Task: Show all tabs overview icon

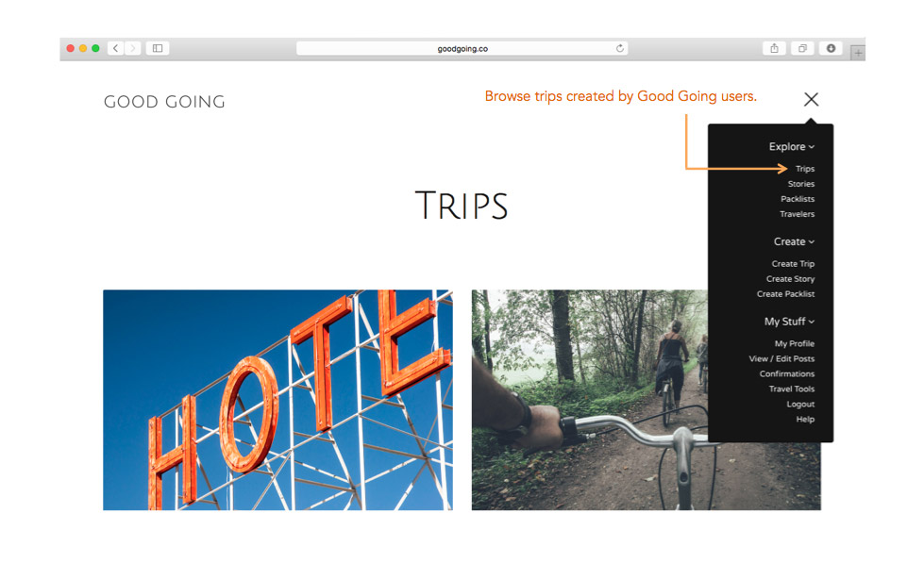Action: (802, 48)
